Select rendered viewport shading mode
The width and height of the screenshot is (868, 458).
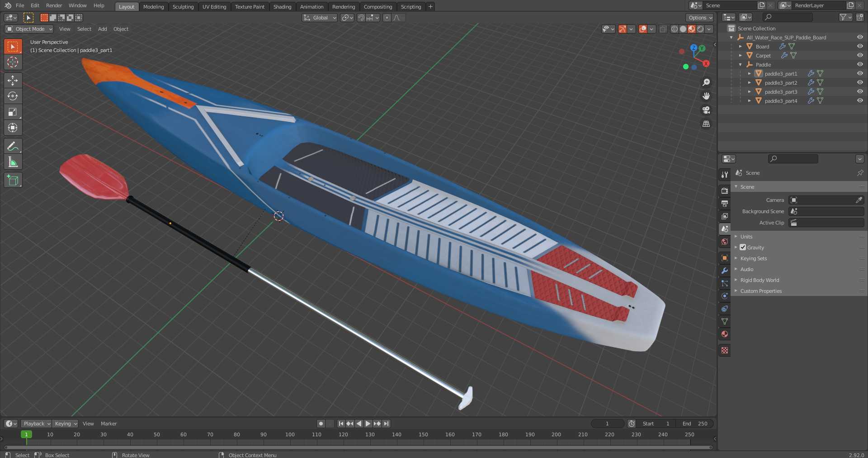[x=700, y=29]
